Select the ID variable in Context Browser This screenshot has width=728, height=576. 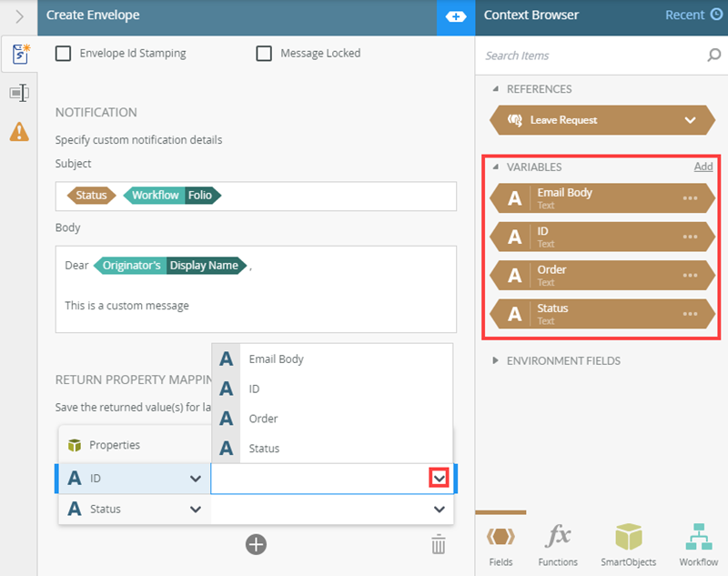coord(602,237)
